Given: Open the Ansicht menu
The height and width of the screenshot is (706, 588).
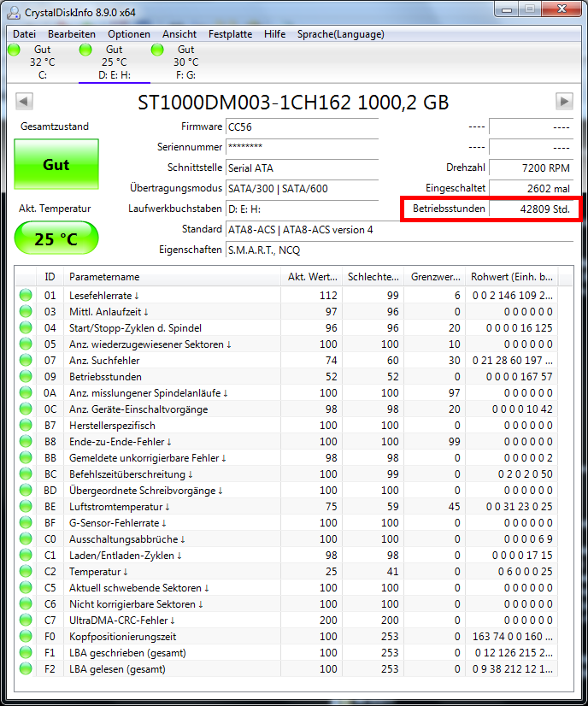Looking at the screenshot, I should tap(179, 34).
